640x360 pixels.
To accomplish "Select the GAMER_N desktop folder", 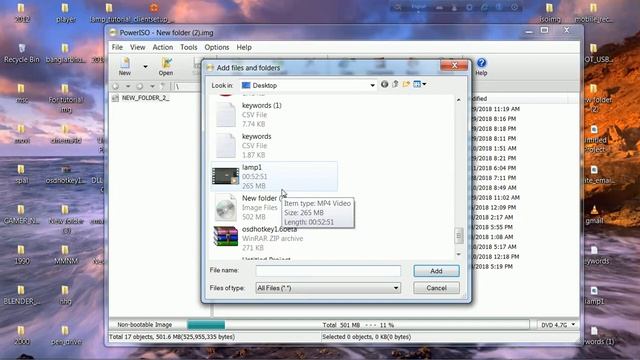I will point(21,215).
